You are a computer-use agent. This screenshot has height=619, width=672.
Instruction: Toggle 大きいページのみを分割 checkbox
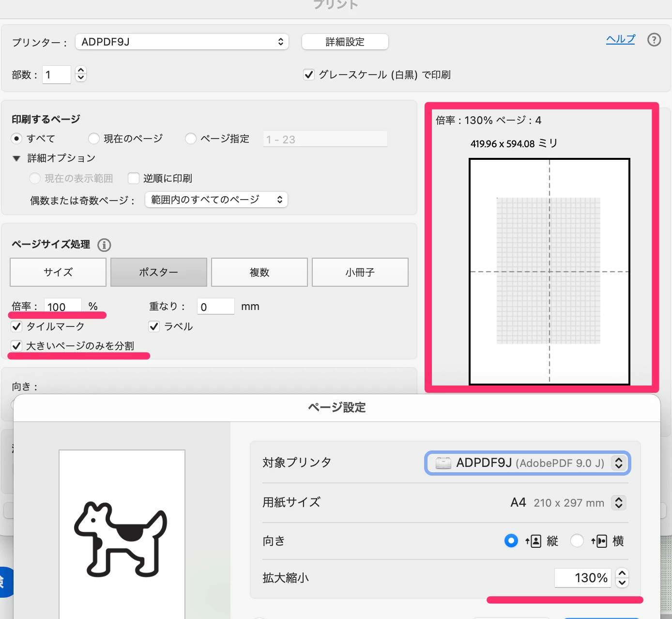[16, 345]
